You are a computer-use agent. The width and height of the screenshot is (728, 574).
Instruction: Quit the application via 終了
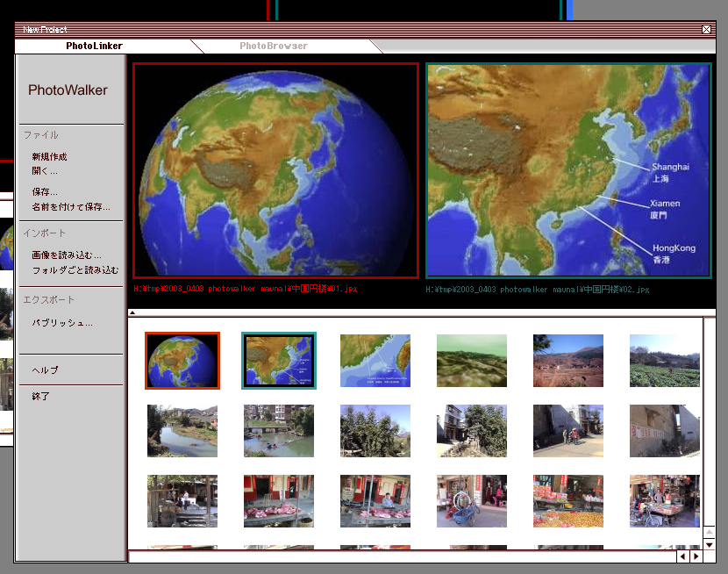(41, 397)
